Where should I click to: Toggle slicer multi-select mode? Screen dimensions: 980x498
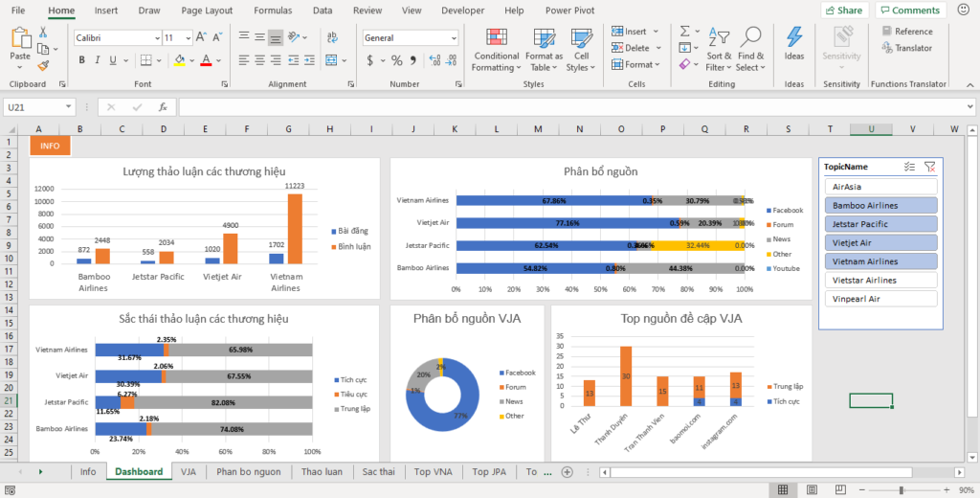[910, 167]
